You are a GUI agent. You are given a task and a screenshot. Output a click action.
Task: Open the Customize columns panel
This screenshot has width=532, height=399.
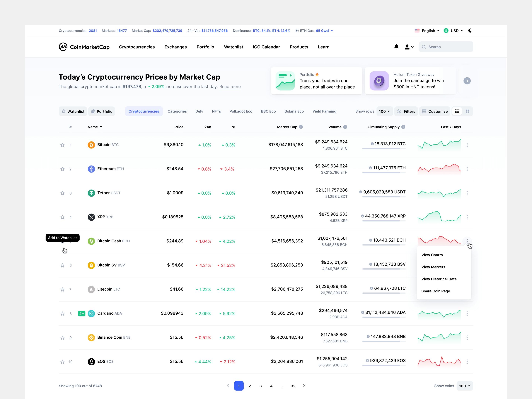tap(435, 111)
